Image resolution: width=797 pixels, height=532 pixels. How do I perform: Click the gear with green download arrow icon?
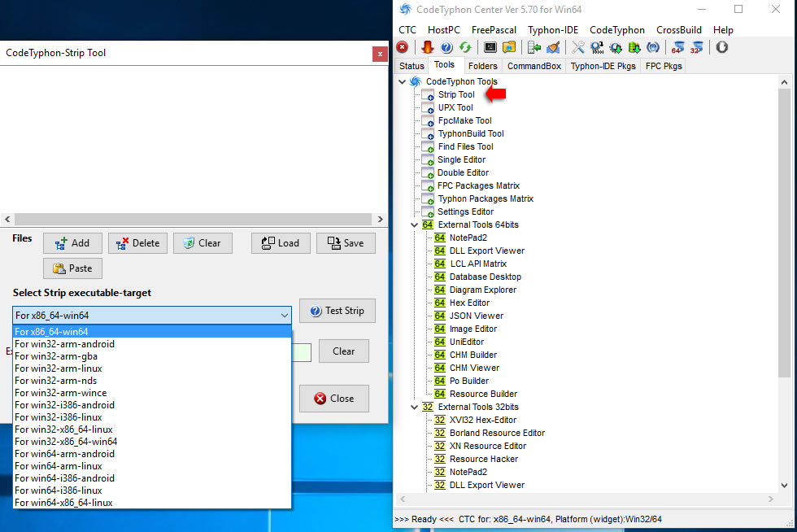coord(616,47)
